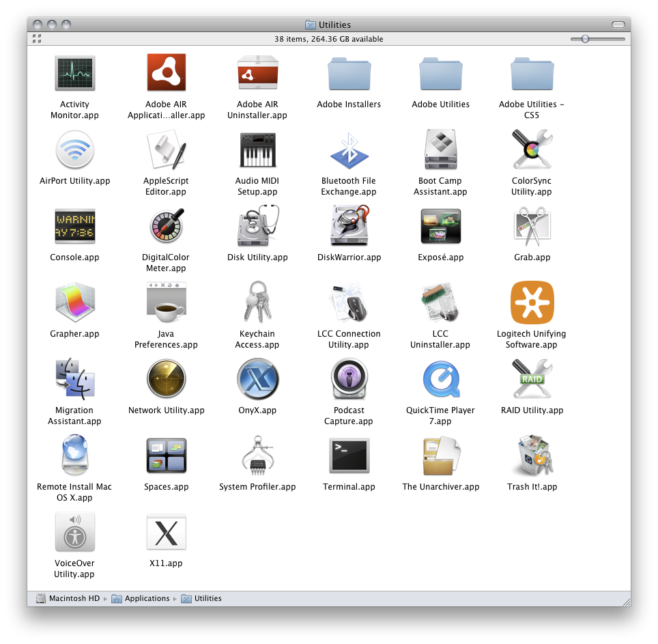The image size is (658, 644).
Task: Click the '38 items, 264.36 GB available' status text
Action: pos(329,39)
